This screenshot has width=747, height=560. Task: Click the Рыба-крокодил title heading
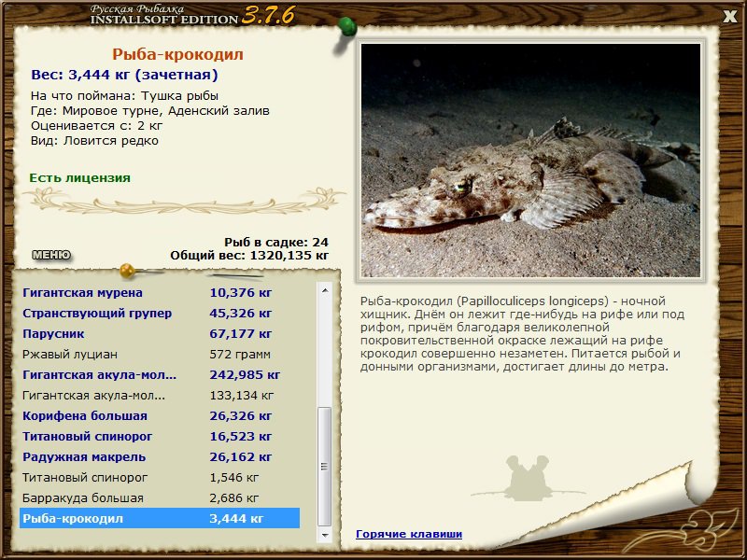pyautogui.click(x=177, y=54)
